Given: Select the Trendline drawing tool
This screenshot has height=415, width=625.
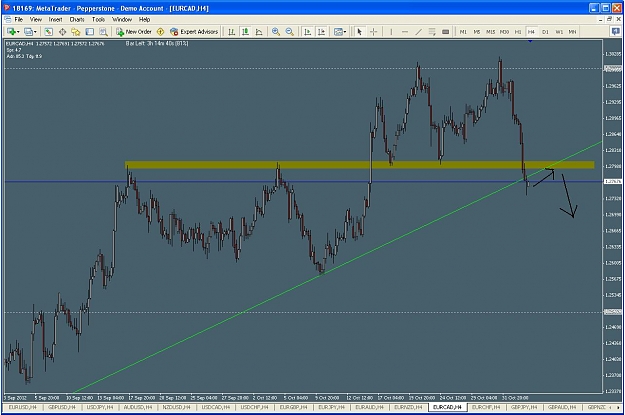Looking at the screenshot, I should (x=418, y=31).
